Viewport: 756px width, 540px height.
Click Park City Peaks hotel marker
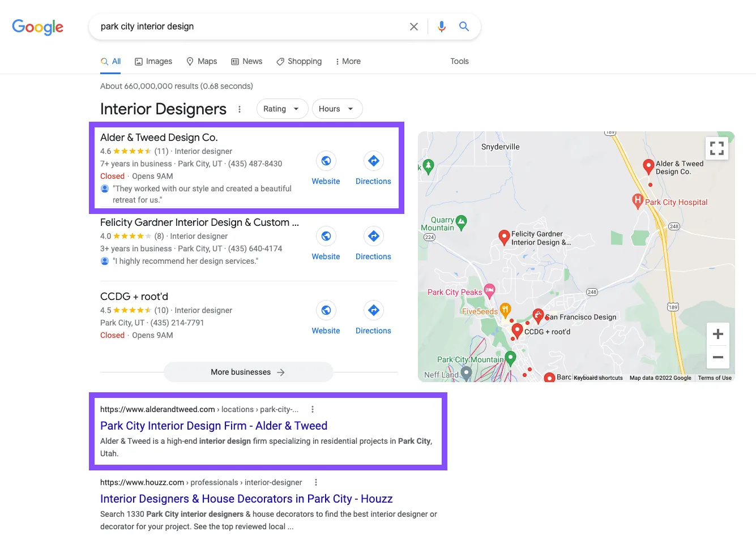(x=490, y=291)
